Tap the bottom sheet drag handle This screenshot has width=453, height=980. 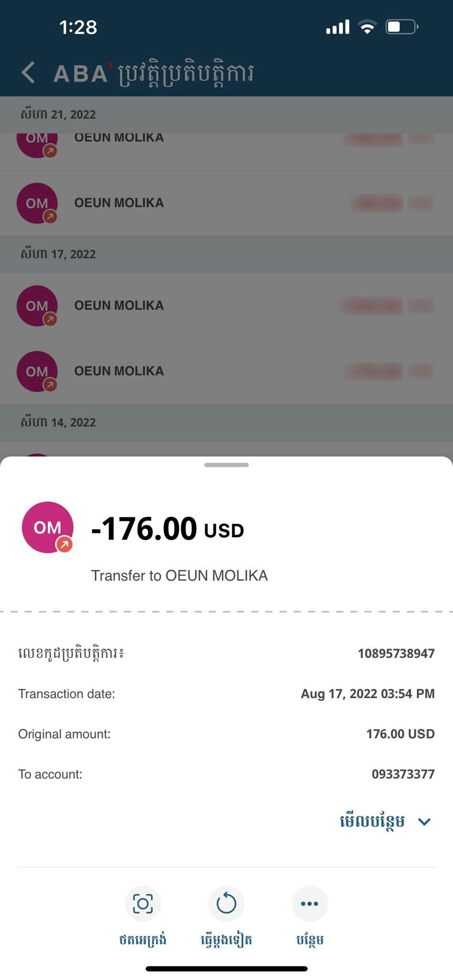click(226, 465)
